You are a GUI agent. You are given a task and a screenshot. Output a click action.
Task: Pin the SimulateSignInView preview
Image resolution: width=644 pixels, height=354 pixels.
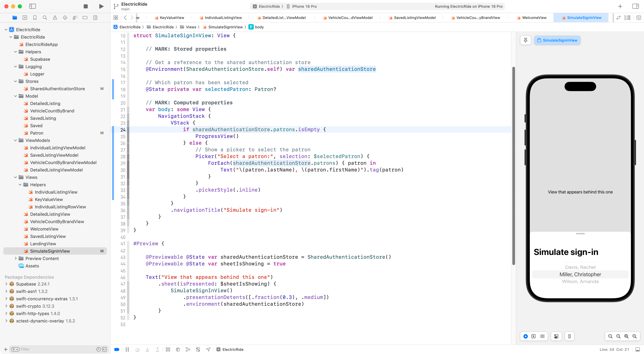pyautogui.click(x=525, y=40)
